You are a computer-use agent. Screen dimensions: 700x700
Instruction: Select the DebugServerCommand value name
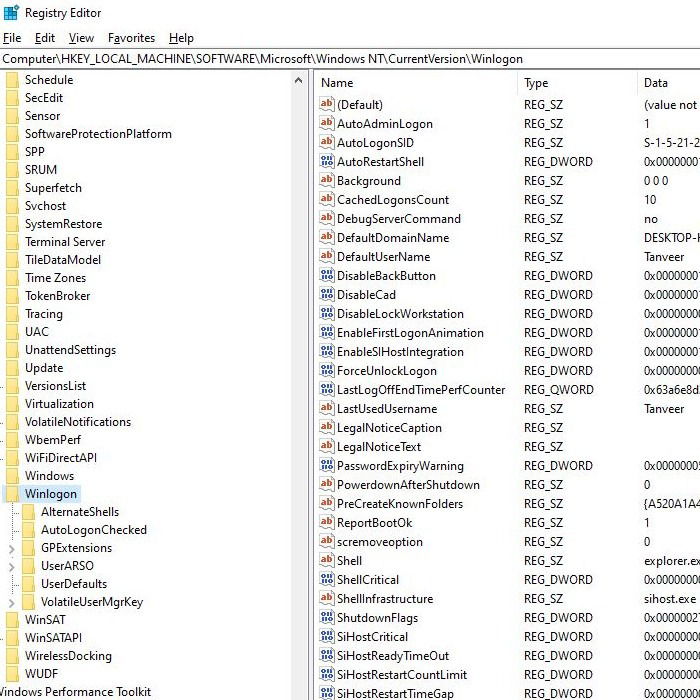[x=399, y=219]
